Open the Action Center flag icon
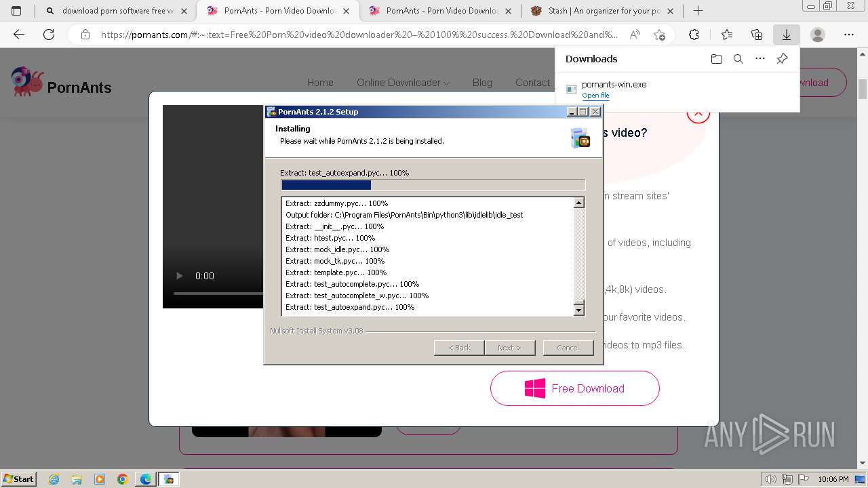This screenshot has height=488, width=868. click(802, 479)
